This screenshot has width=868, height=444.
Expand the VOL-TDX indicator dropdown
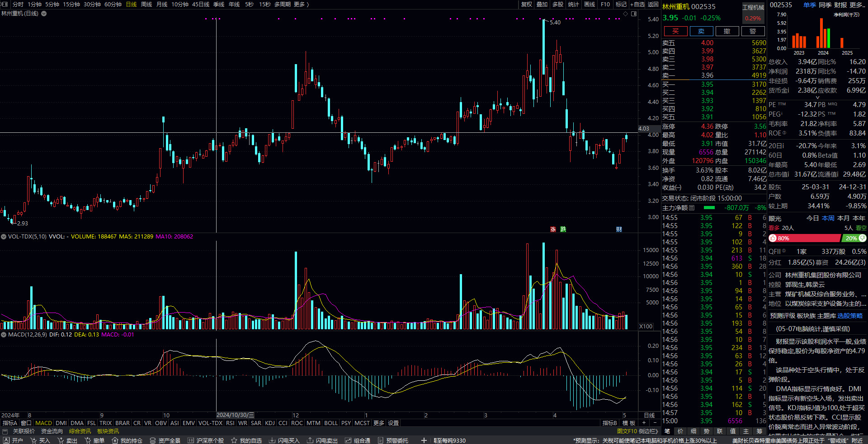pos(4,236)
